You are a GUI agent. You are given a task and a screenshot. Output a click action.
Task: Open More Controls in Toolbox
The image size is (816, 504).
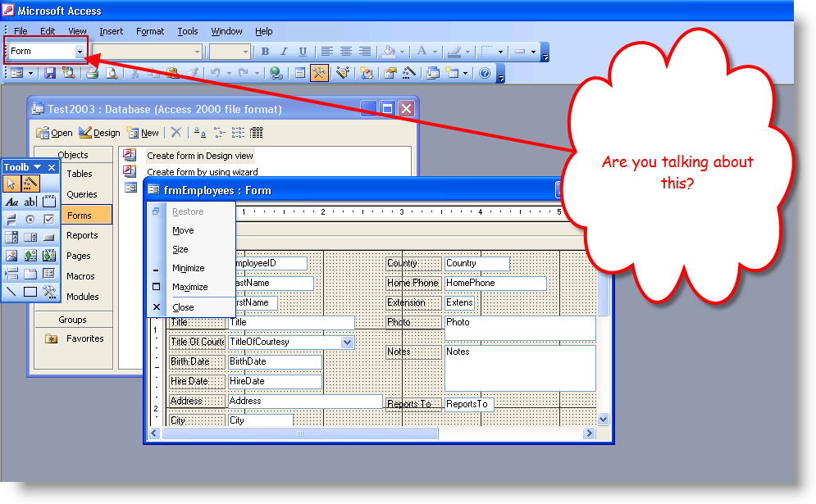point(49,291)
